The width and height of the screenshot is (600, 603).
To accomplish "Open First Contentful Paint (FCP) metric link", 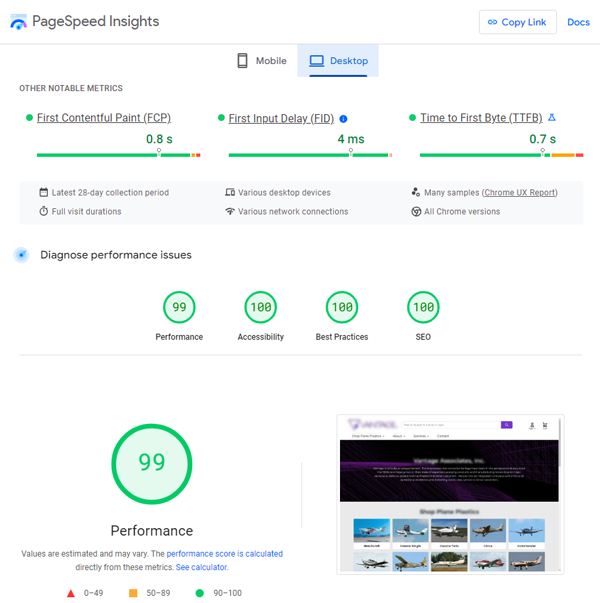I will point(104,118).
